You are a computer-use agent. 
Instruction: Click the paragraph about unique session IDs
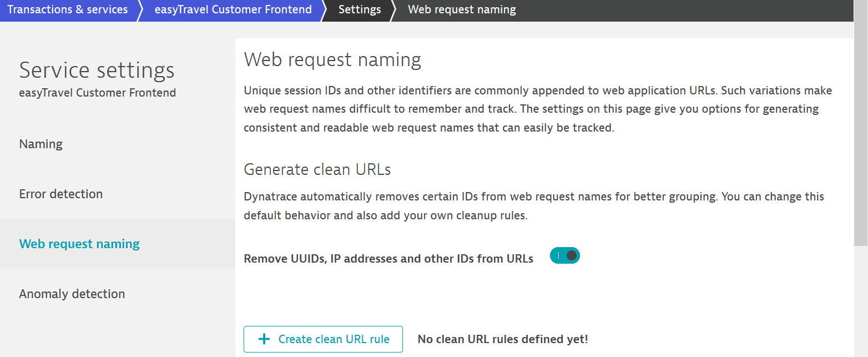[x=538, y=109]
